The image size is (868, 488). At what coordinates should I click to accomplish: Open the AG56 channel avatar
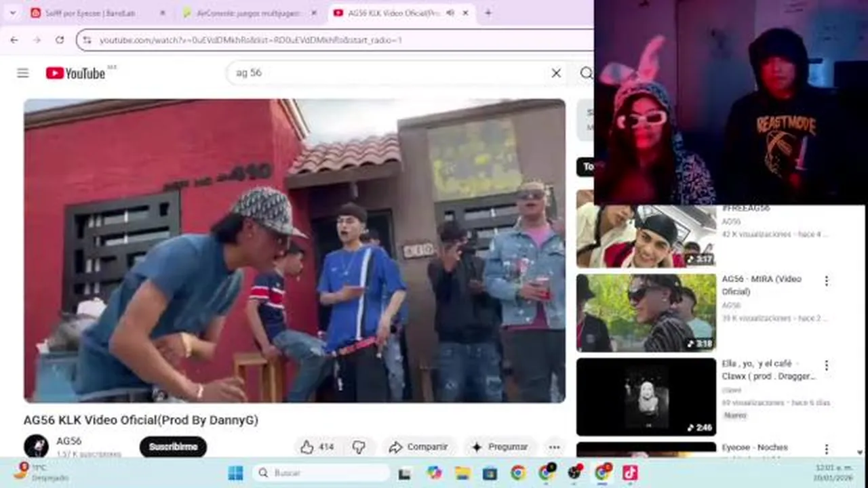pos(36,446)
